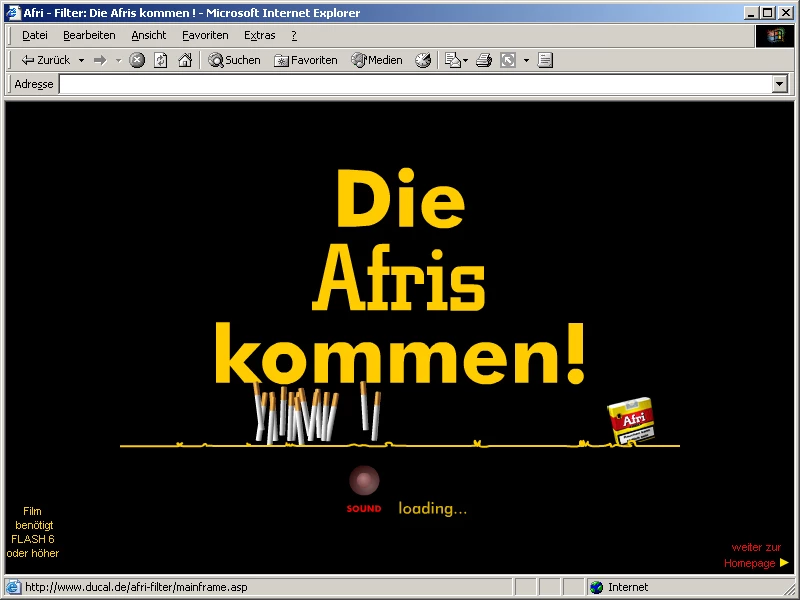Viewport: 800px width, 600px height.
Task: Open the Favoriten toolbar panel
Action: coord(306,60)
